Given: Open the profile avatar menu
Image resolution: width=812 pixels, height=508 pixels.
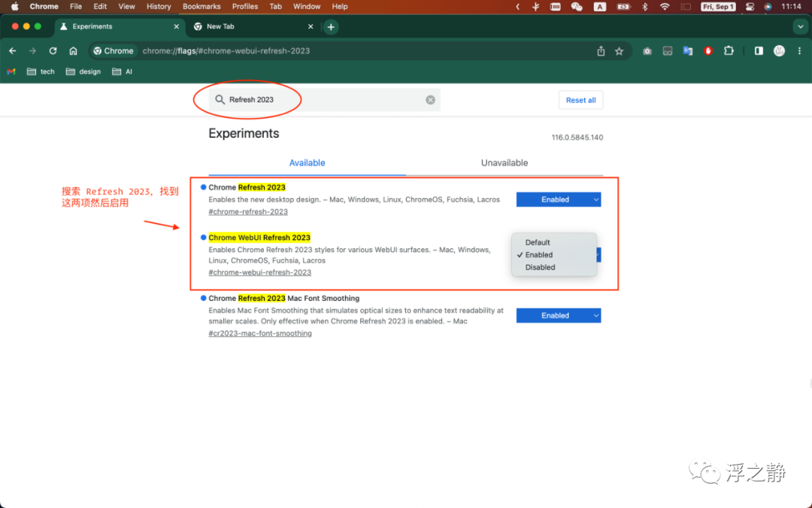Looking at the screenshot, I should pos(779,51).
